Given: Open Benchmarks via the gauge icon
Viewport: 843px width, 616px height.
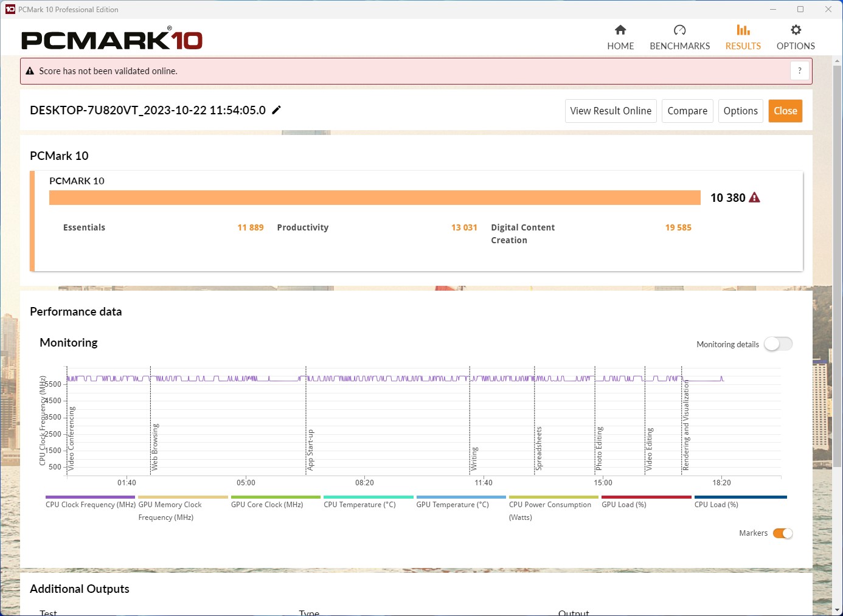Looking at the screenshot, I should [679, 30].
